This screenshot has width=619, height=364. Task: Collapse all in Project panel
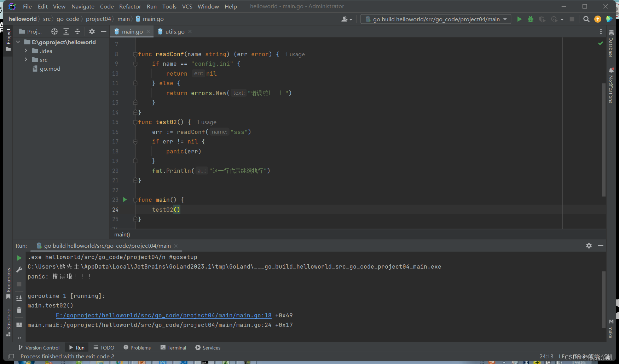click(77, 31)
